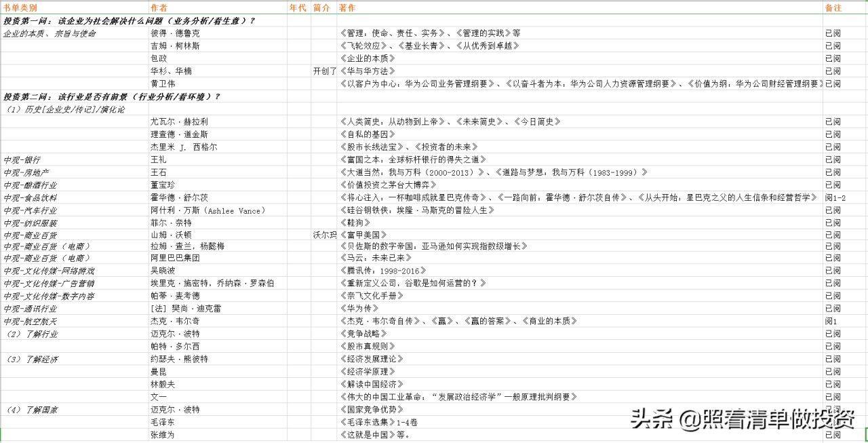This screenshot has width=868, height=443.
Task: Select the 《富甲美国》 book title cell
Action: (x=361, y=235)
